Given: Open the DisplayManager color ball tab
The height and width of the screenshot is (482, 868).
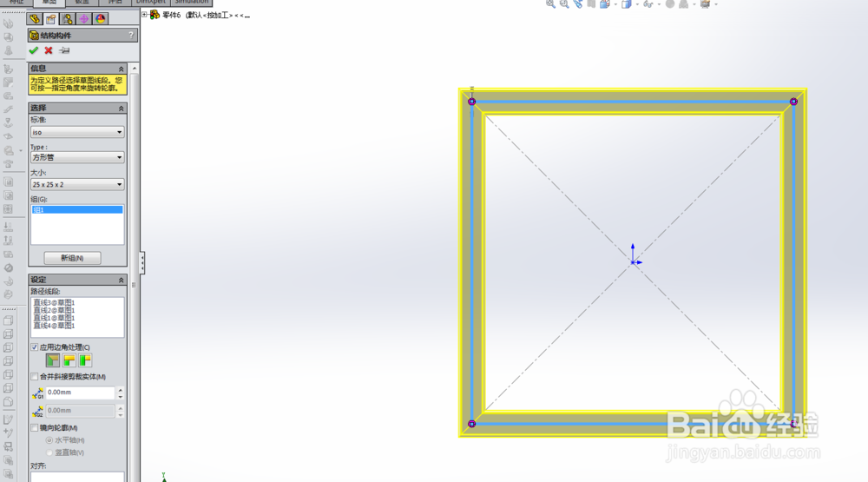Looking at the screenshot, I should click(100, 19).
